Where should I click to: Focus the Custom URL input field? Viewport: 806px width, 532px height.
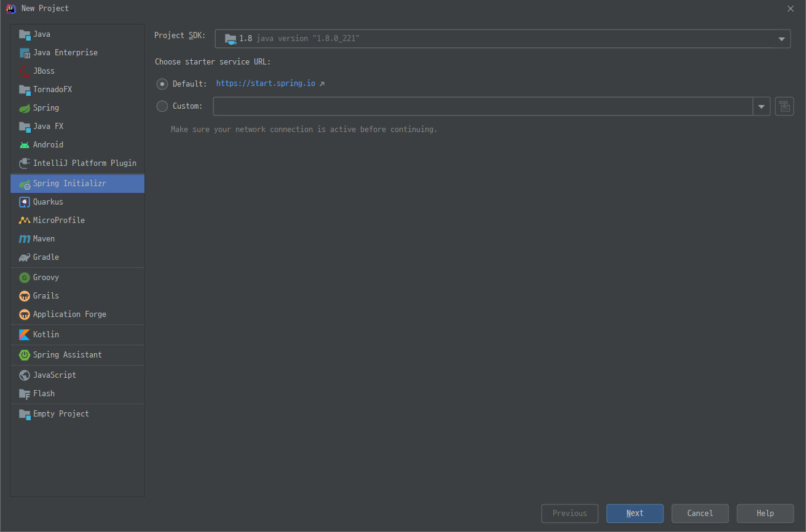pos(483,106)
